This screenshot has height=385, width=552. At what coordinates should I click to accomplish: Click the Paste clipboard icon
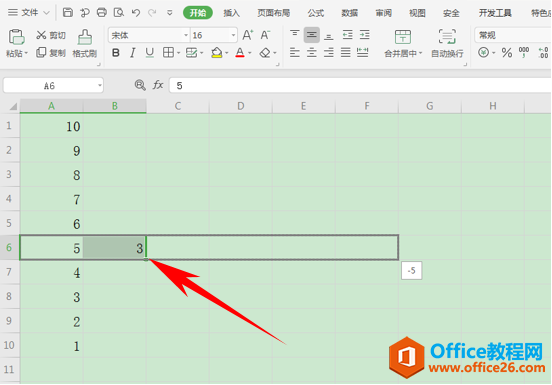(16, 37)
